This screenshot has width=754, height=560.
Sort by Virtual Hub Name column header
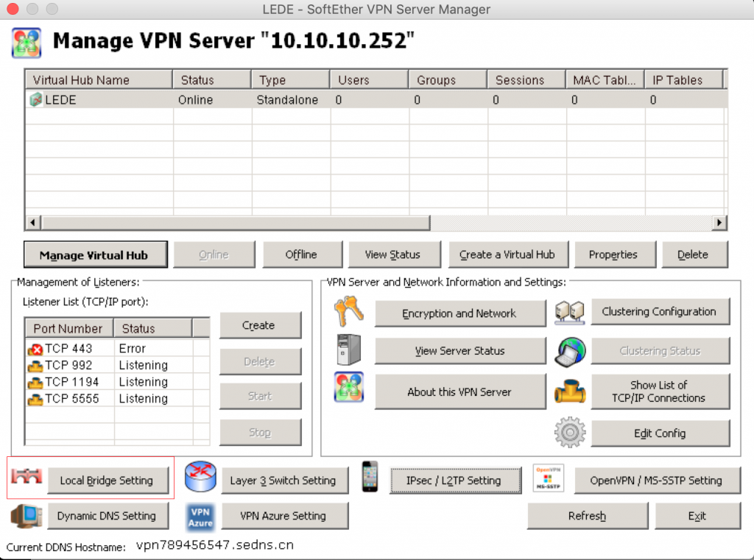(x=99, y=79)
